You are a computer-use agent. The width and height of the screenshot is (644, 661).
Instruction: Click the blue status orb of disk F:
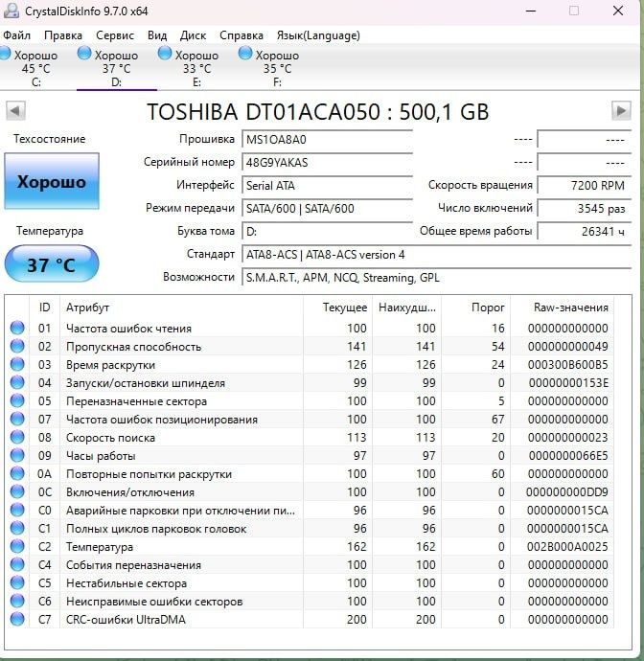point(245,53)
